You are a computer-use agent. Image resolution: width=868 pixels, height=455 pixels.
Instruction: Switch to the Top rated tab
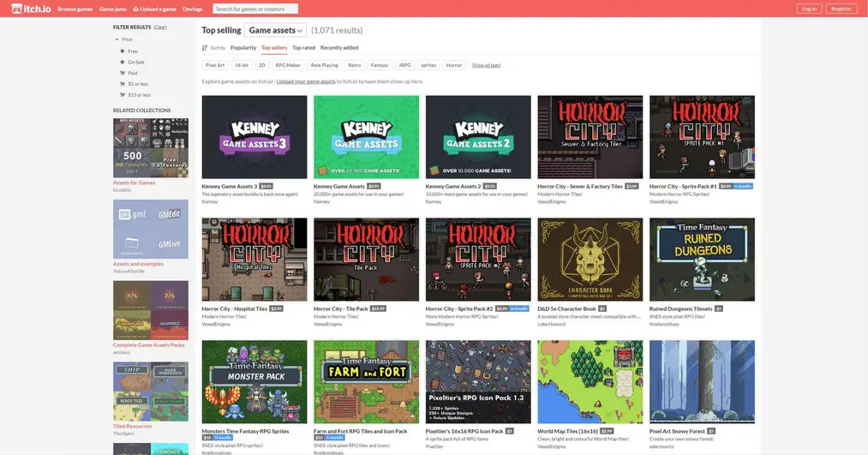point(303,48)
